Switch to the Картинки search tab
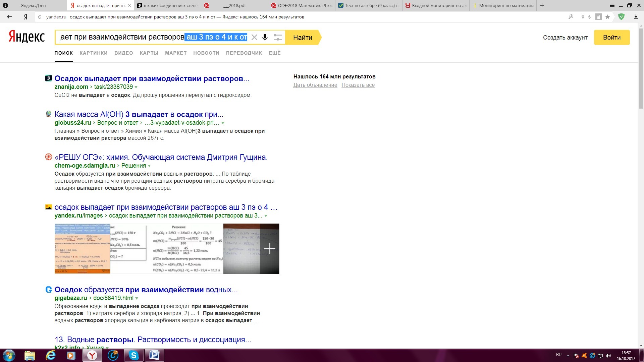This screenshot has height=362, width=644. pyautogui.click(x=94, y=53)
